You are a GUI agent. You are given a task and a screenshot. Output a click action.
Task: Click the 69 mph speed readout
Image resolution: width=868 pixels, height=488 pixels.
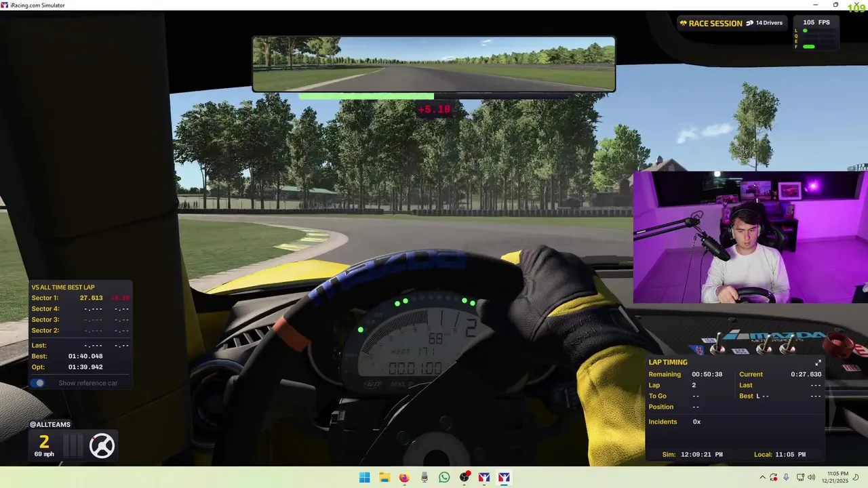click(x=44, y=454)
